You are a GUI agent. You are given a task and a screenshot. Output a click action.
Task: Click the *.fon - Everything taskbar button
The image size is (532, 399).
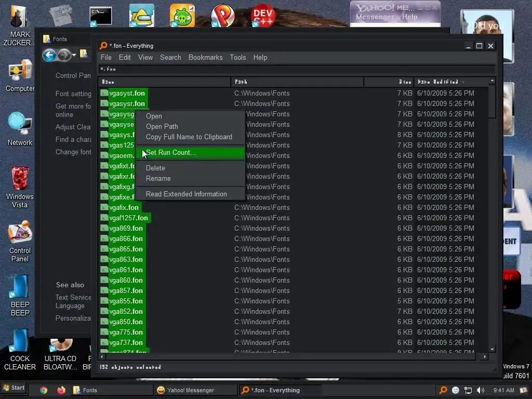tap(280, 390)
